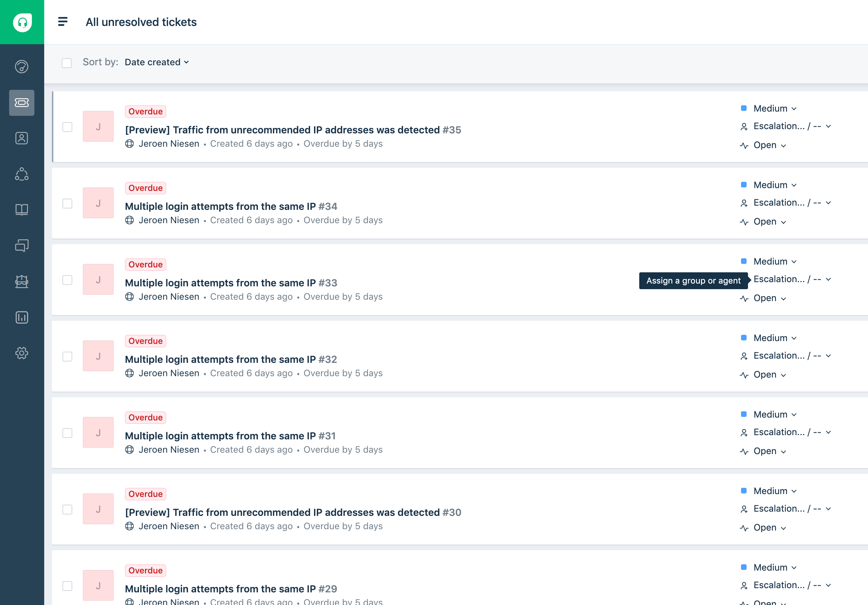Select the Tickets icon in the sidebar

tap(21, 103)
